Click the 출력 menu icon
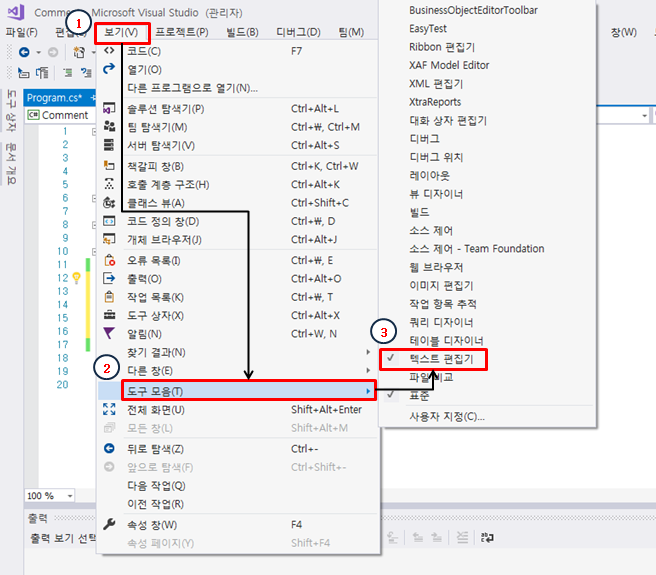Viewport: 656px width, 575px height. [x=109, y=278]
